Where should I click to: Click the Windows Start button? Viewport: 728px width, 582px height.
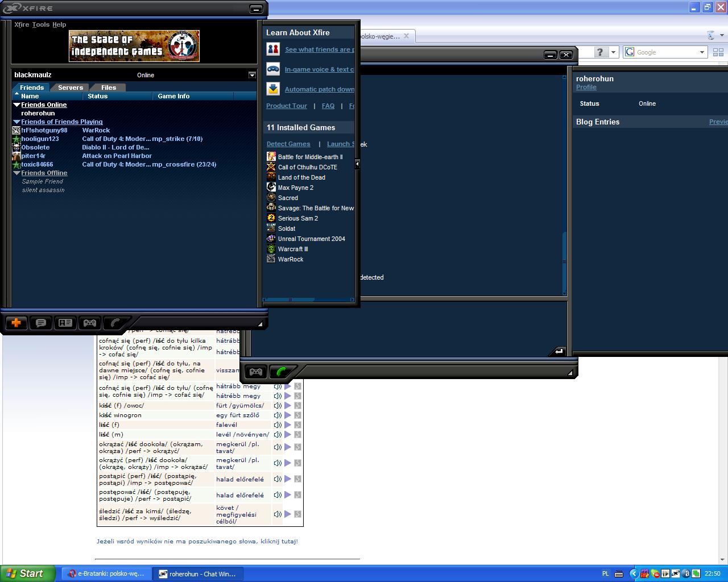pos(28,573)
